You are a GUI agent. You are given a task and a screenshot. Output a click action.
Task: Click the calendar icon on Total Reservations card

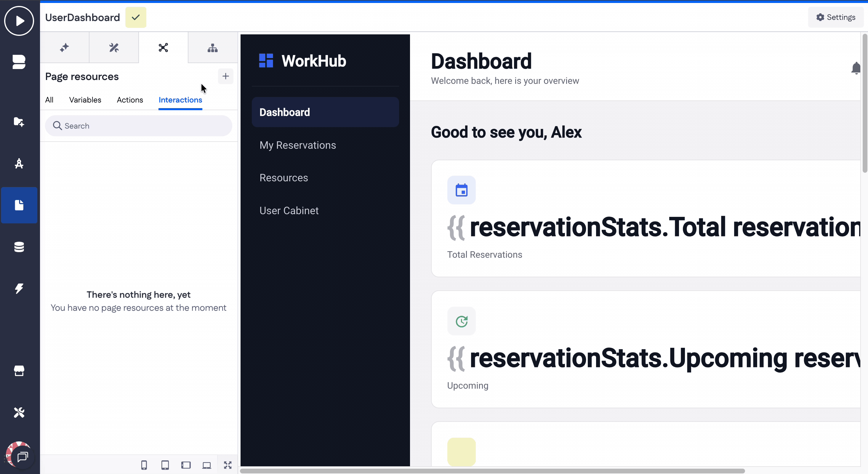[461, 190]
